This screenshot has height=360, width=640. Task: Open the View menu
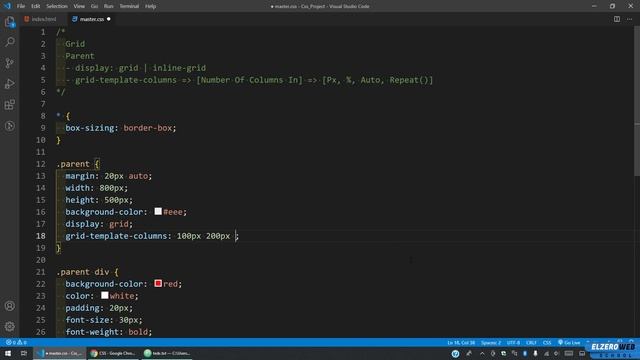79,6
